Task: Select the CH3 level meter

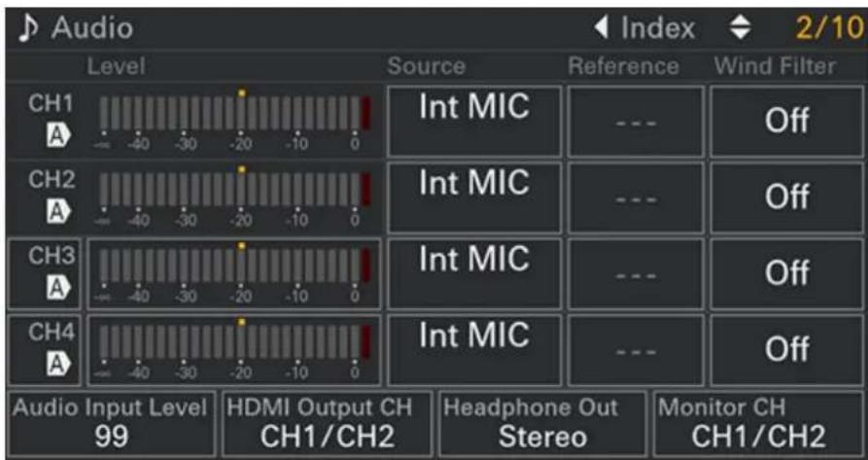Action: 234,273
